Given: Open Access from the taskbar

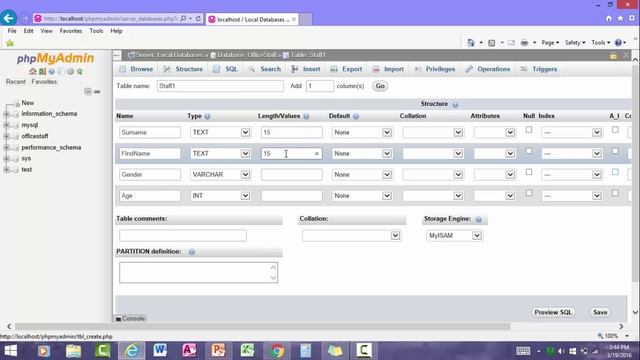Looking at the screenshot, I should pos(189,350).
